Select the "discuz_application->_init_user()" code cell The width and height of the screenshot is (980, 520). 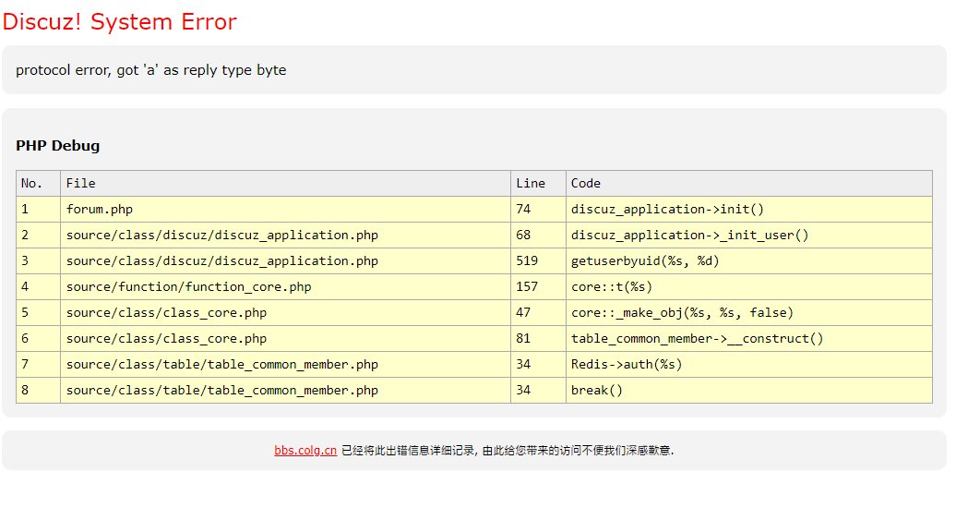click(748, 236)
